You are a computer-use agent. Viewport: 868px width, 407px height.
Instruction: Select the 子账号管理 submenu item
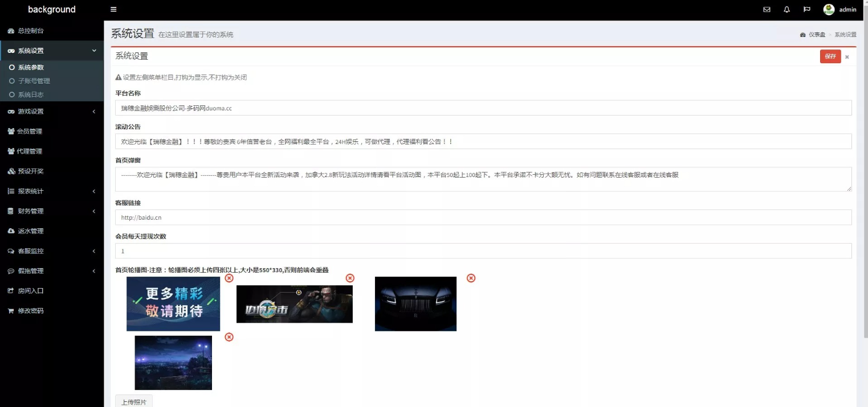(34, 81)
